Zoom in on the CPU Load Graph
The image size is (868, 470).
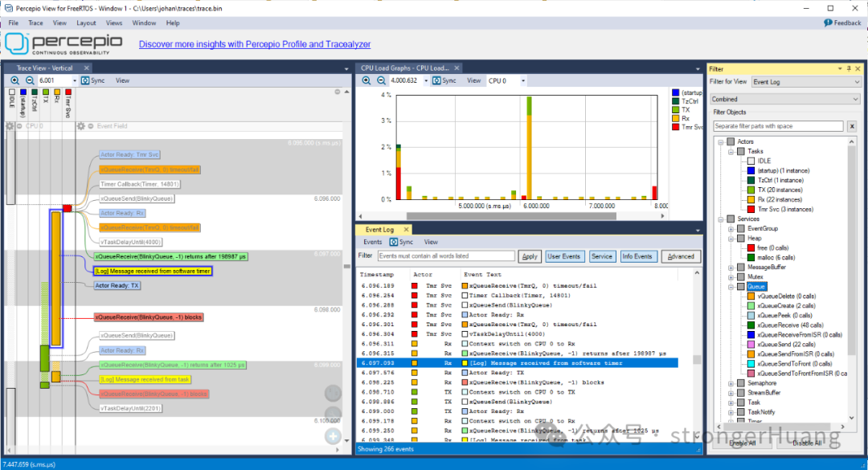[366, 80]
